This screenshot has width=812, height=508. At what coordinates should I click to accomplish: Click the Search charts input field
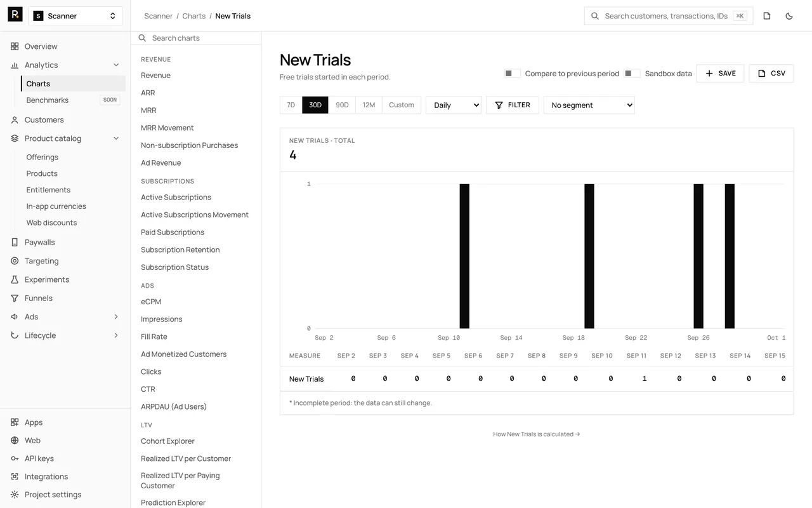point(196,38)
